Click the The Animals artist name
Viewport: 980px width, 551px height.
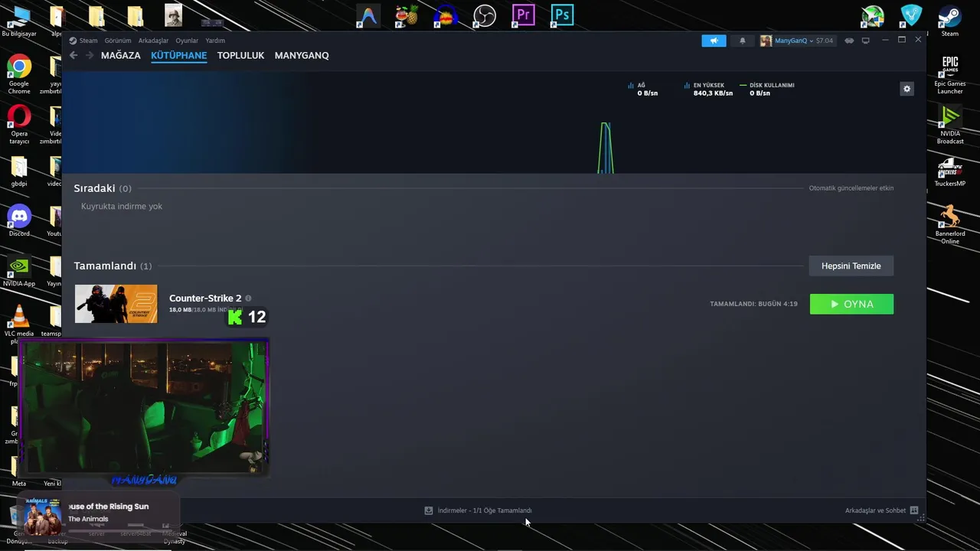click(x=88, y=519)
